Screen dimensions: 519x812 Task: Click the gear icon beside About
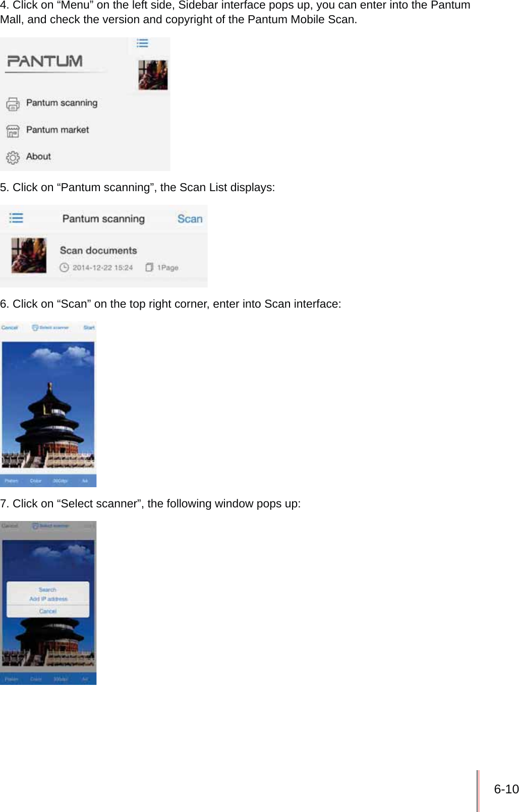[13, 157]
